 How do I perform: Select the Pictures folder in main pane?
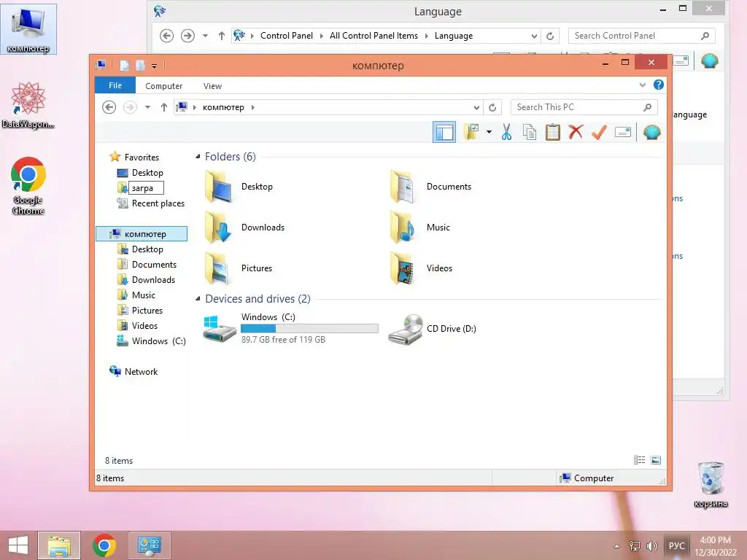tap(239, 268)
